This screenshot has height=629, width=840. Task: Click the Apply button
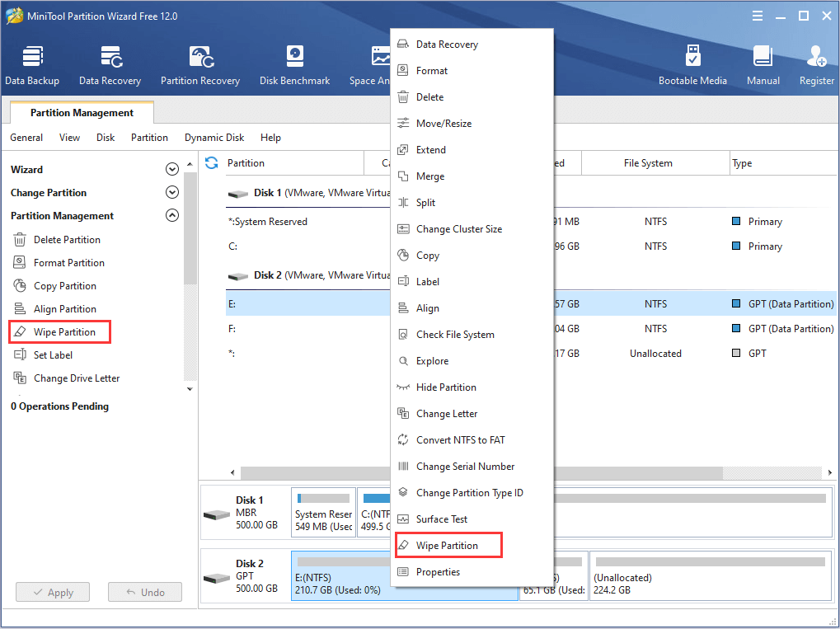point(53,592)
